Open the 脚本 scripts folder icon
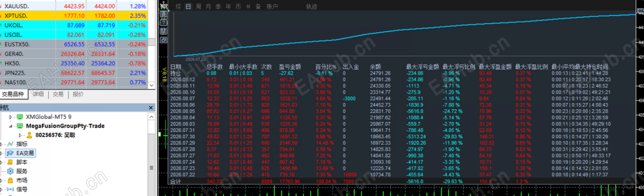The width and height of the screenshot is (644, 196). coord(10,162)
